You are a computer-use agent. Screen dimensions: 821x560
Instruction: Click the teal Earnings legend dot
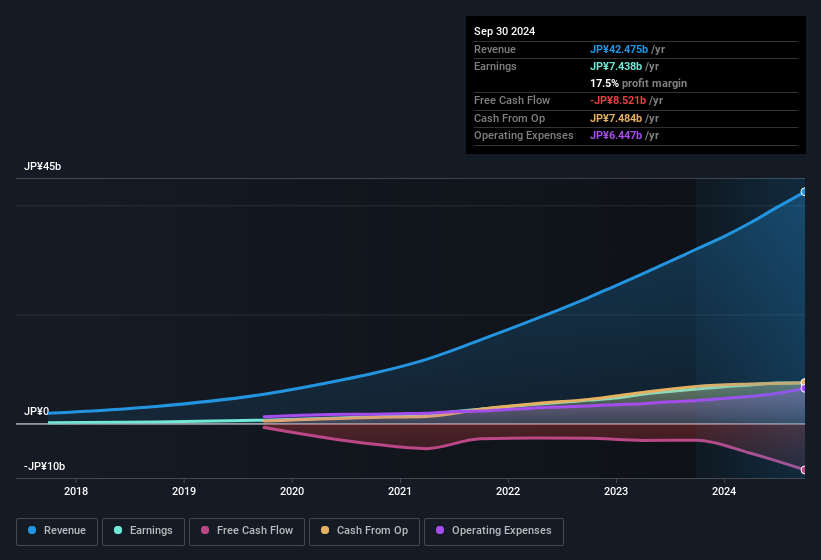pyautogui.click(x=119, y=531)
